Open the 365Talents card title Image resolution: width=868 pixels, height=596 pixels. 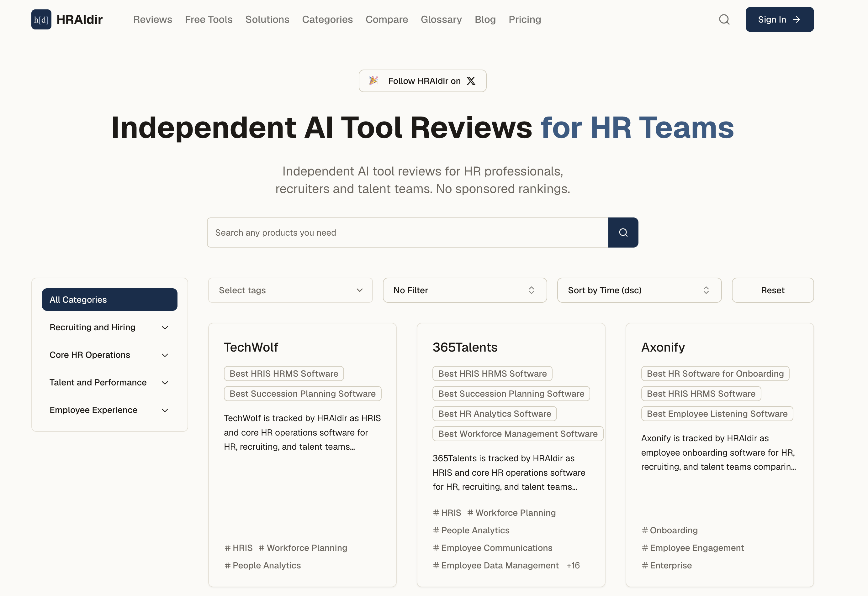tap(465, 347)
